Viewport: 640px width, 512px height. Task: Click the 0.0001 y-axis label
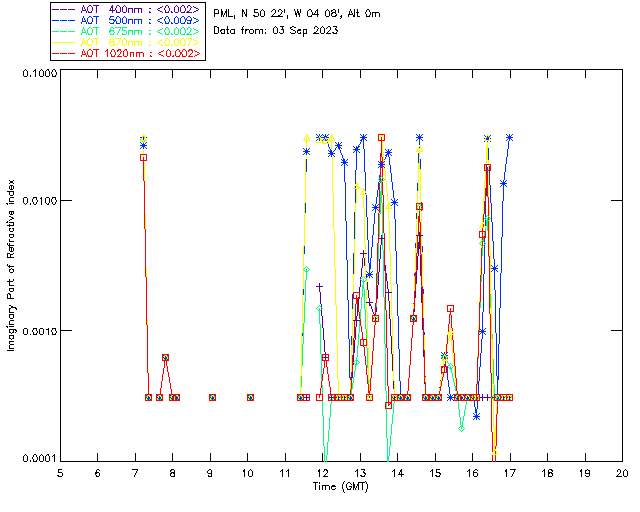click(39, 459)
